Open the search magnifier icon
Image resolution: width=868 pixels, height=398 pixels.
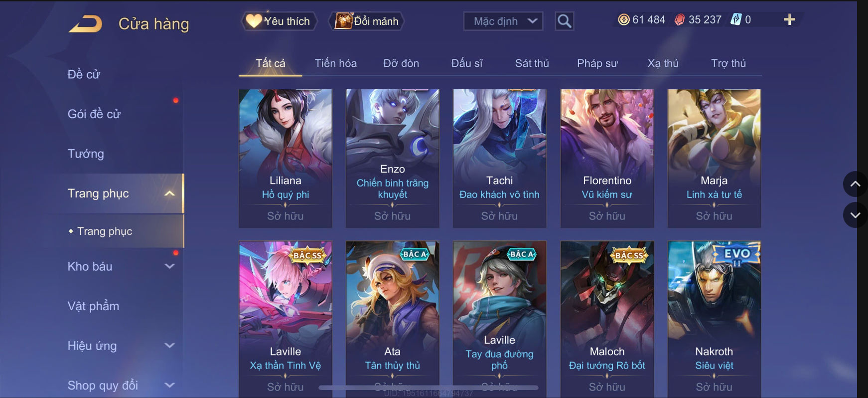click(565, 21)
